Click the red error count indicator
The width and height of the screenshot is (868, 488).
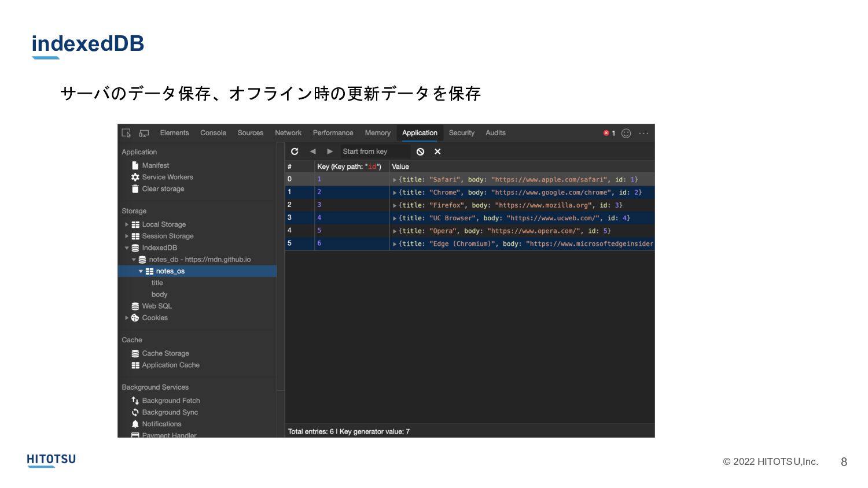609,133
